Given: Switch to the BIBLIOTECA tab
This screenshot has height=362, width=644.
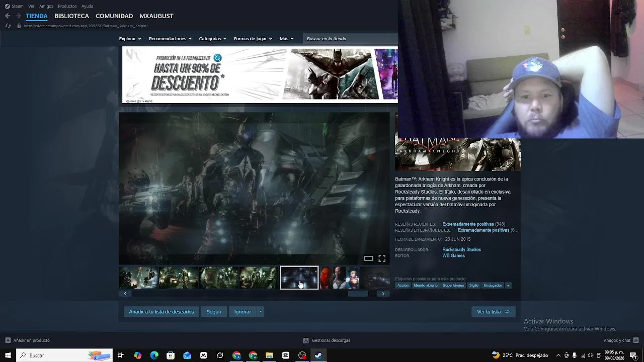Looking at the screenshot, I should coord(71,16).
